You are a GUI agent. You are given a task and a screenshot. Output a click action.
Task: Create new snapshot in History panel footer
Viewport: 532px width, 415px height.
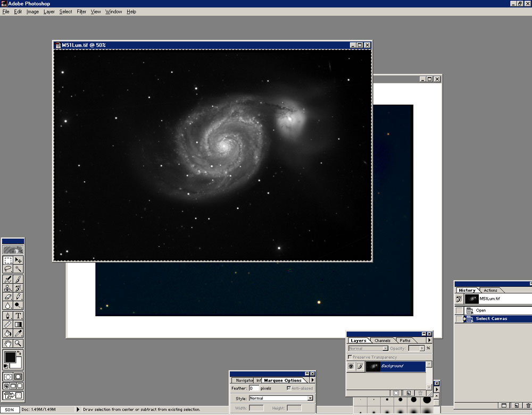pyautogui.click(x=504, y=405)
